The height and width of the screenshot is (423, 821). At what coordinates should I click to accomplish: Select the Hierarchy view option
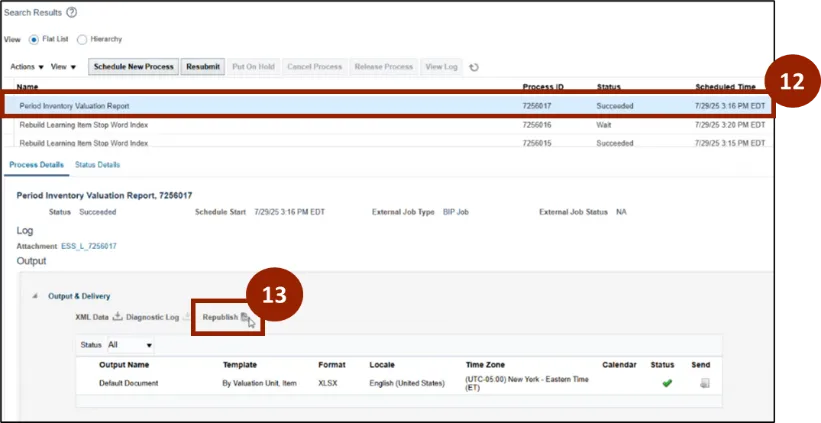point(82,39)
